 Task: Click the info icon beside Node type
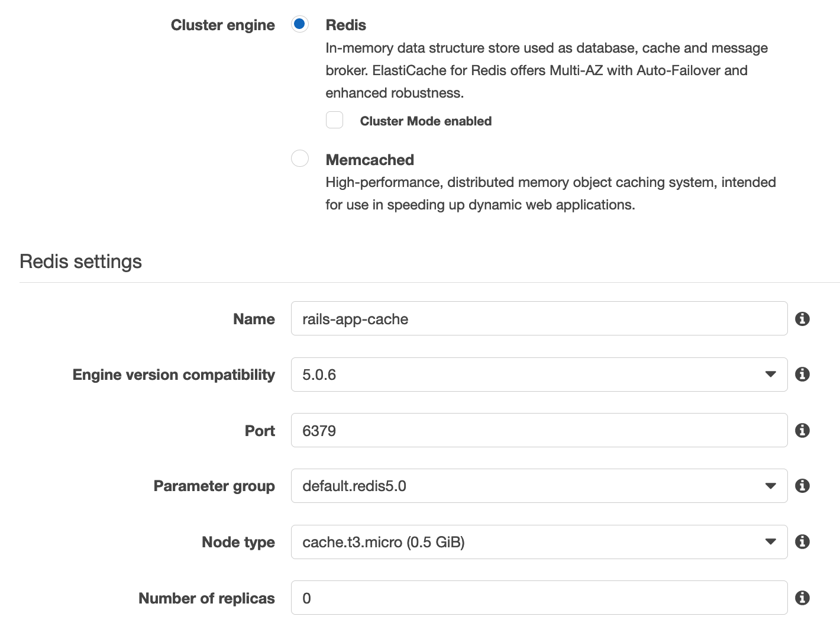(x=802, y=541)
